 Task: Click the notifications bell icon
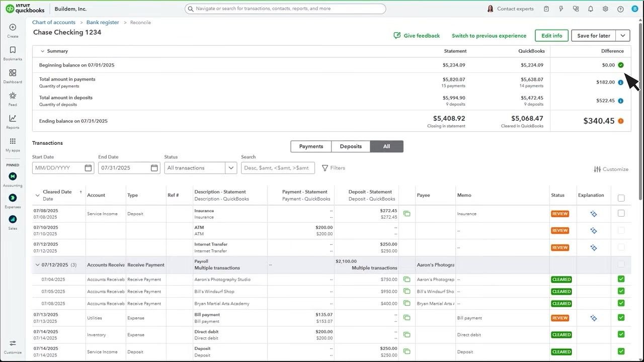[591, 9]
